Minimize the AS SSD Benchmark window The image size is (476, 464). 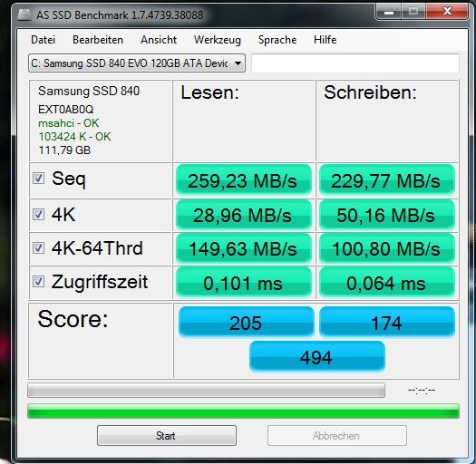(x=389, y=12)
